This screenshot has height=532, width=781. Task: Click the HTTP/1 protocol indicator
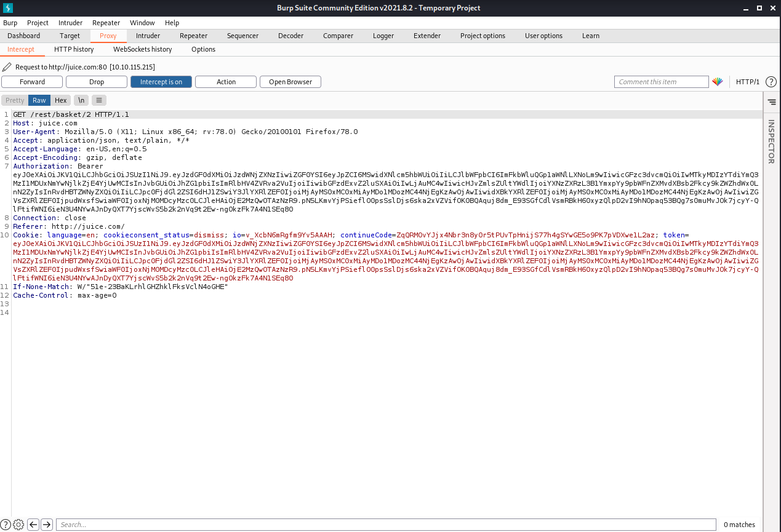pyautogui.click(x=748, y=82)
